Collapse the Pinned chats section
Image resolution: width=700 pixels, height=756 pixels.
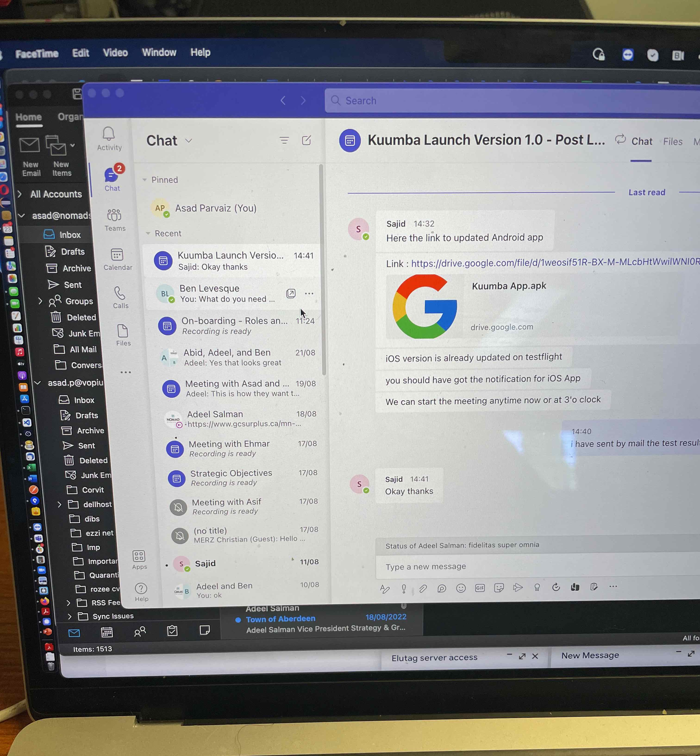145,180
